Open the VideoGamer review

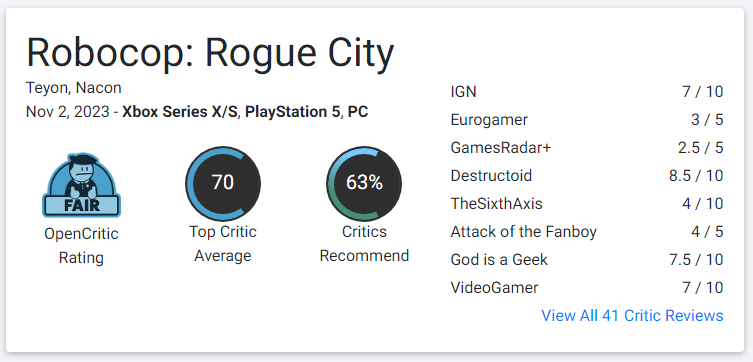tap(586, 288)
